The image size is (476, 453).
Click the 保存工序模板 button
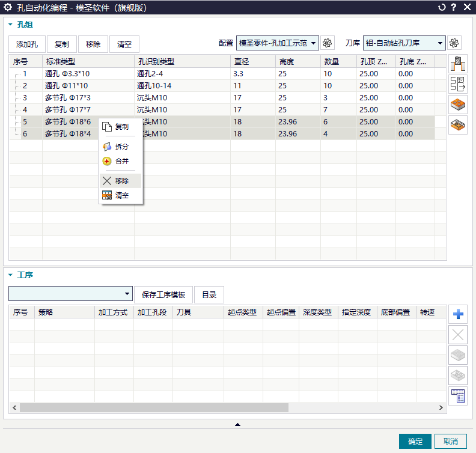(163, 294)
